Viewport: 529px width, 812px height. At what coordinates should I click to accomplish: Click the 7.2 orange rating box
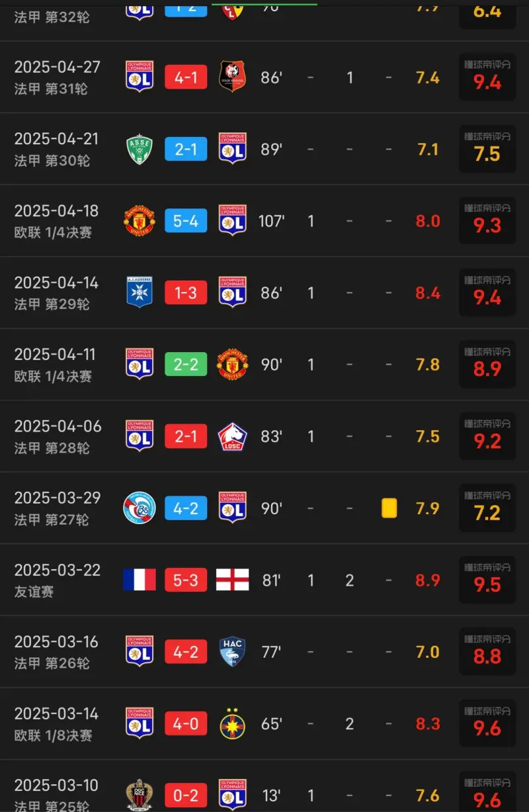click(487, 508)
